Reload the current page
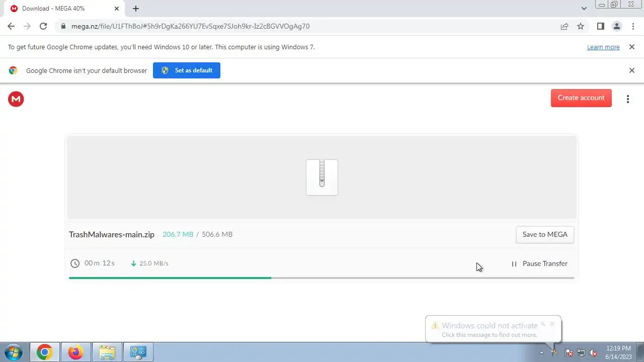Image resolution: width=644 pixels, height=362 pixels. point(43,26)
